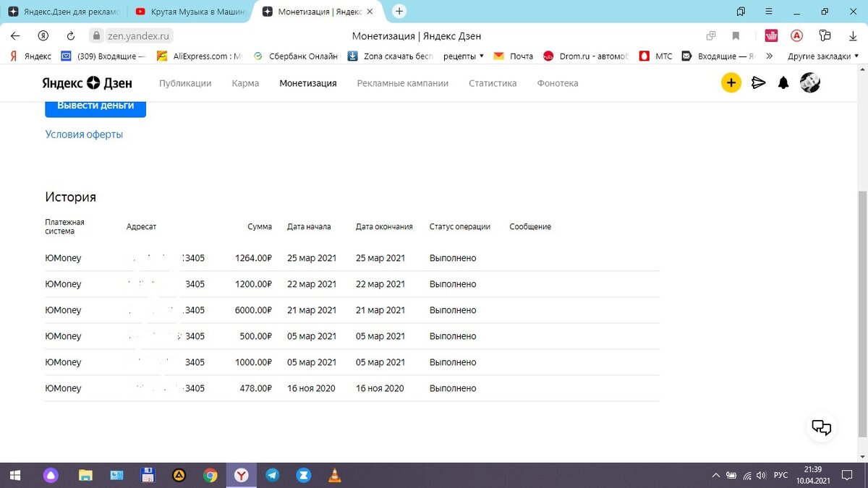Click the Сумма column header

[x=260, y=227]
